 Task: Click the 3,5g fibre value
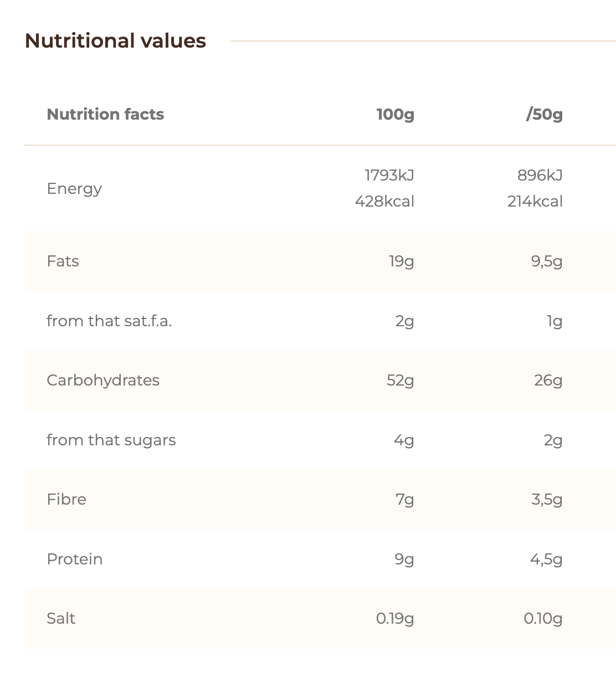point(546,499)
